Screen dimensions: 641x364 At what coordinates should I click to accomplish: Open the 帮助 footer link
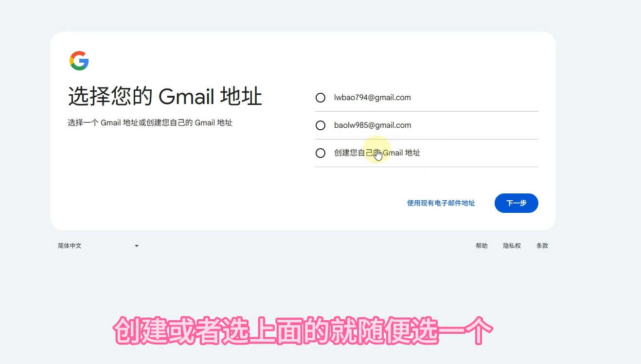[481, 246]
